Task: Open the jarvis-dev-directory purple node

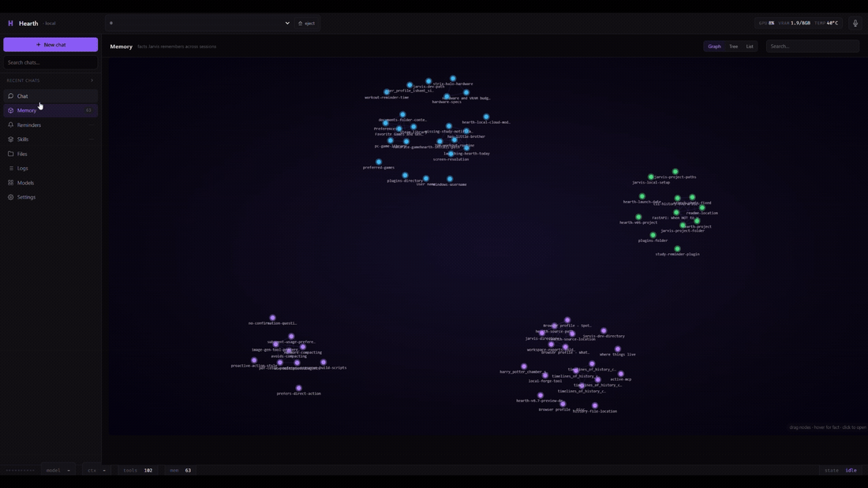Action: point(604,331)
